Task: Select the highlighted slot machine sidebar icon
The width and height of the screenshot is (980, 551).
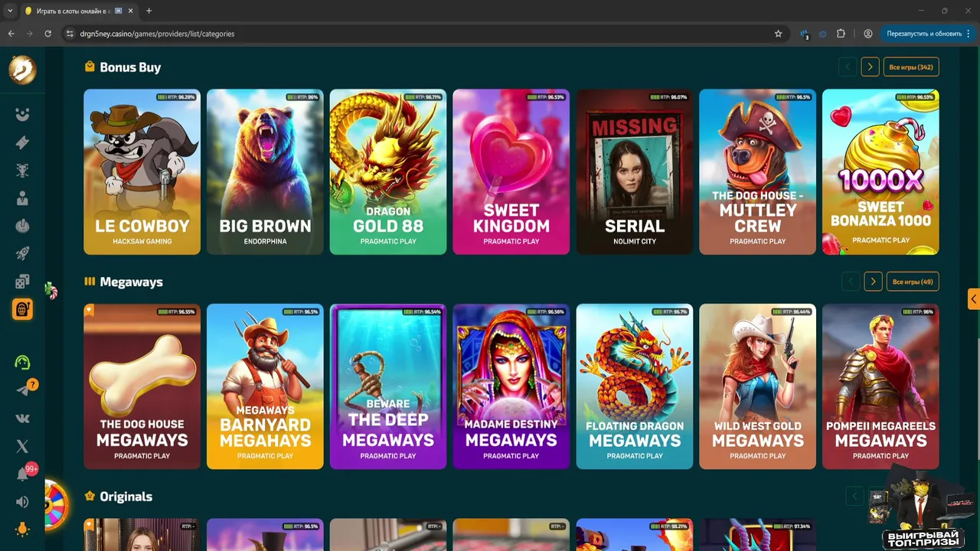Action: (x=22, y=309)
